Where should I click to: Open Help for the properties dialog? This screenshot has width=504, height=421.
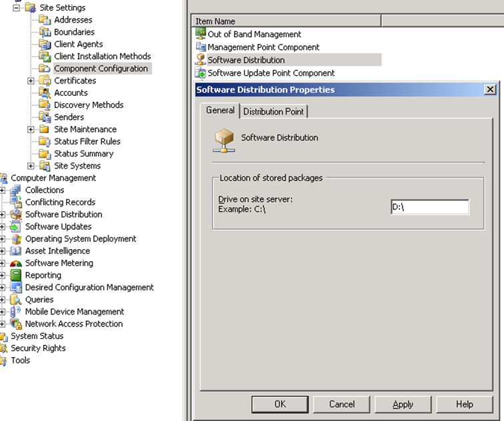click(465, 404)
